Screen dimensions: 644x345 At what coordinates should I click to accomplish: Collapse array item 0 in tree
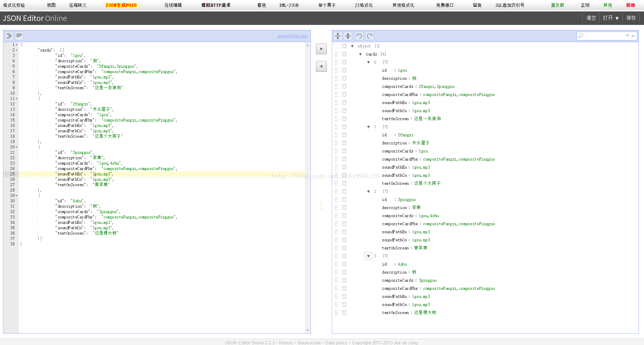pyautogui.click(x=368, y=62)
